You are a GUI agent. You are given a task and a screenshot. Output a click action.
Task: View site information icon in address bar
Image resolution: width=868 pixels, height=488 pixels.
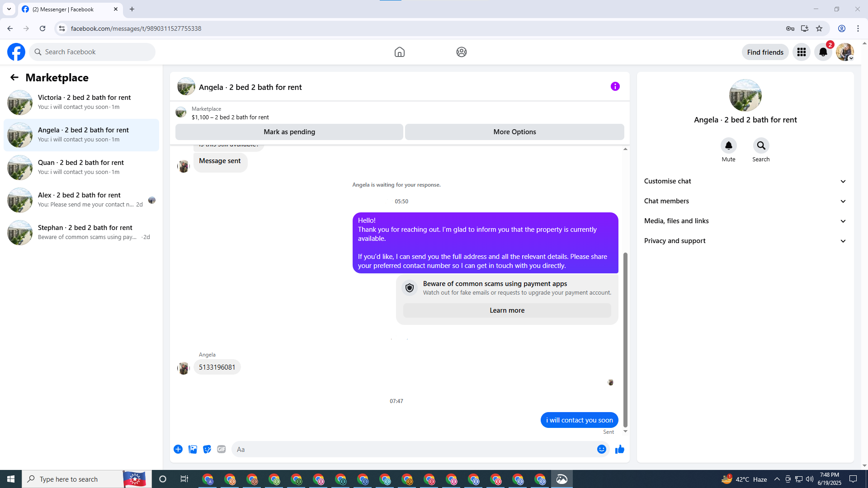tap(62, 28)
